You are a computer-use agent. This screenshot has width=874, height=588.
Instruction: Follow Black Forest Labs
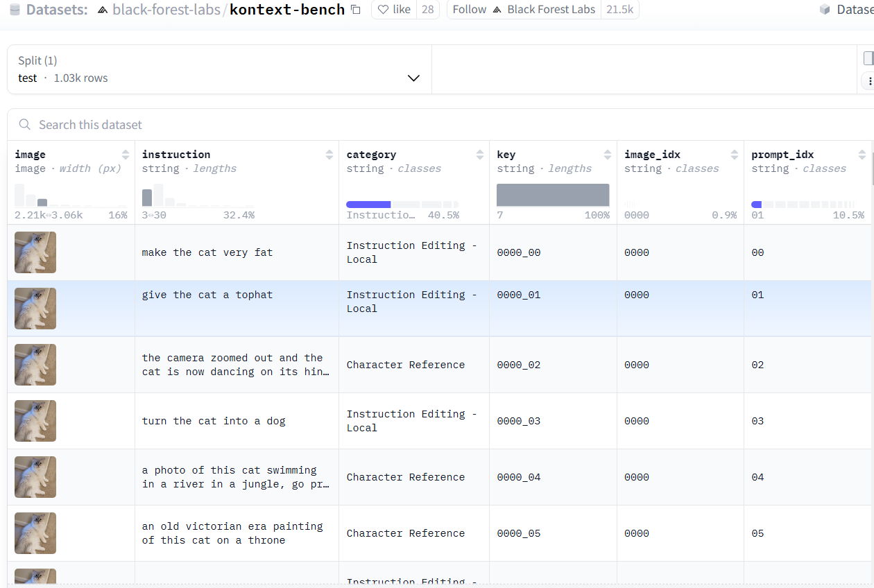tap(470, 10)
